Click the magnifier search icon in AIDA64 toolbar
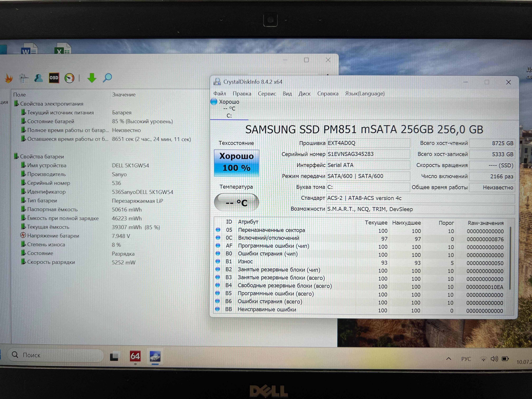This screenshot has height=399, width=532. [x=107, y=78]
